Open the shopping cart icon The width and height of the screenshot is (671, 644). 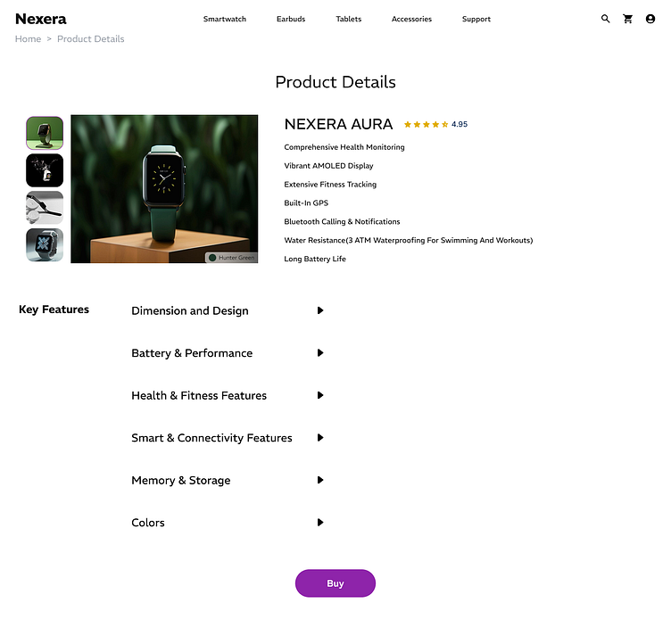[x=628, y=19]
